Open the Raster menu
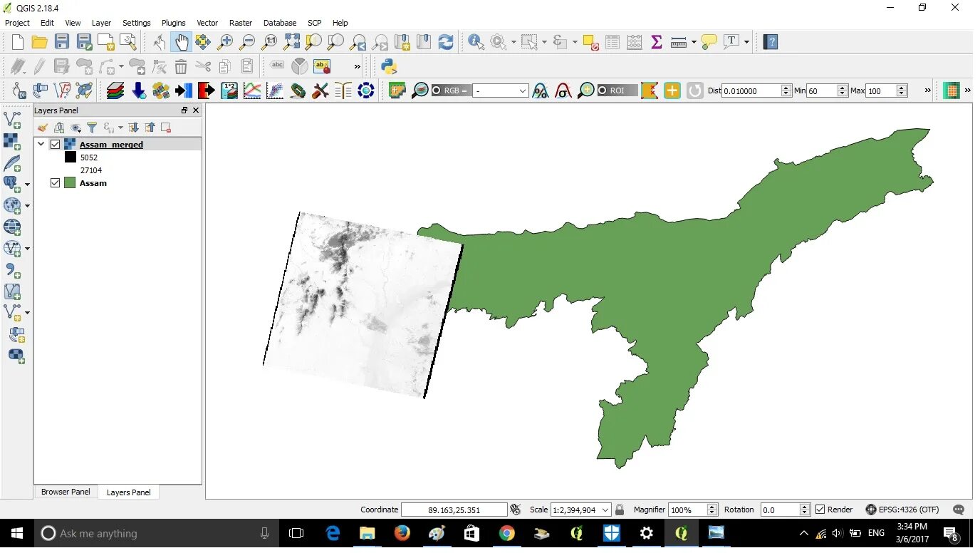This screenshot has height=553, width=980. pyautogui.click(x=241, y=23)
